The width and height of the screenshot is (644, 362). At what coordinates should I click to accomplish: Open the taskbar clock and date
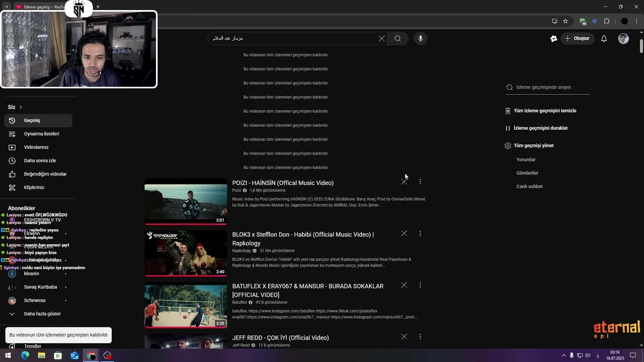tap(615, 355)
